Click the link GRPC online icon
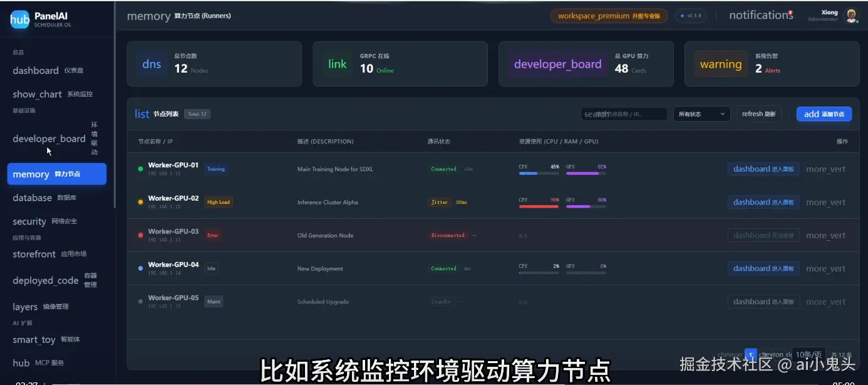The height and width of the screenshot is (385, 868). coord(337,64)
